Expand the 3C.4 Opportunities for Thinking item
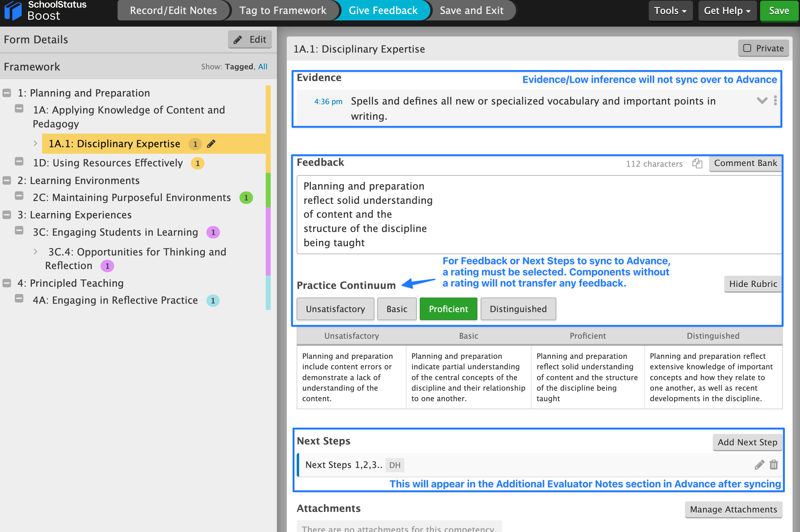The image size is (800, 532). point(35,252)
